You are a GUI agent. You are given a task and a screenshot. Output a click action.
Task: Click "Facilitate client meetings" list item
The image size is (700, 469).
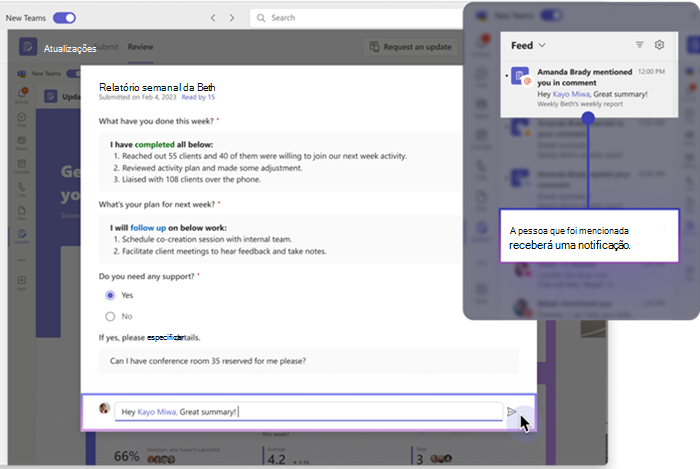point(220,251)
